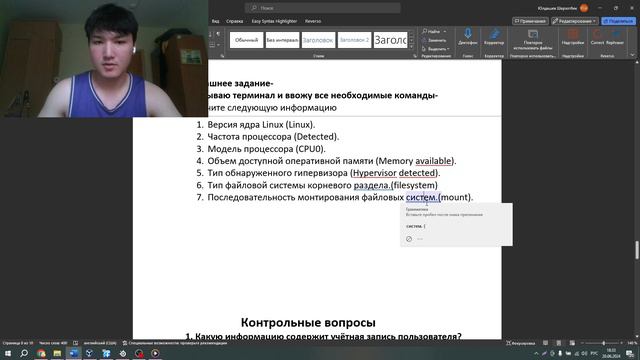
Task: Apply the large Заголовок title style
Action: point(390,40)
